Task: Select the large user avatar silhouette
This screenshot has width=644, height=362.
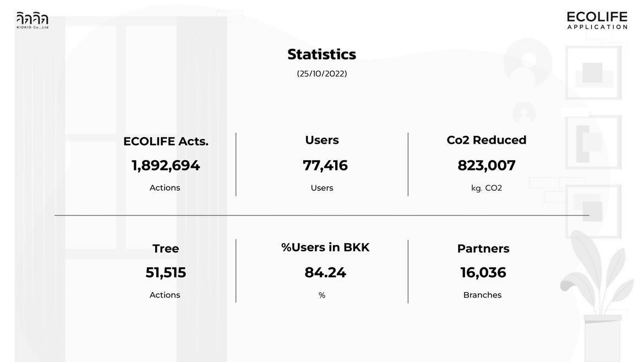Action: tap(527, 62)
